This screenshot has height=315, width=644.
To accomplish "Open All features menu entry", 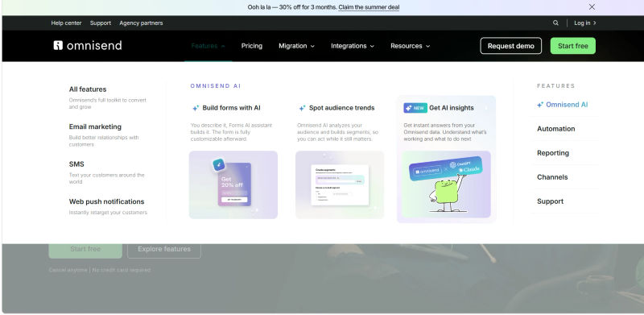I will (x=88, y=89).
